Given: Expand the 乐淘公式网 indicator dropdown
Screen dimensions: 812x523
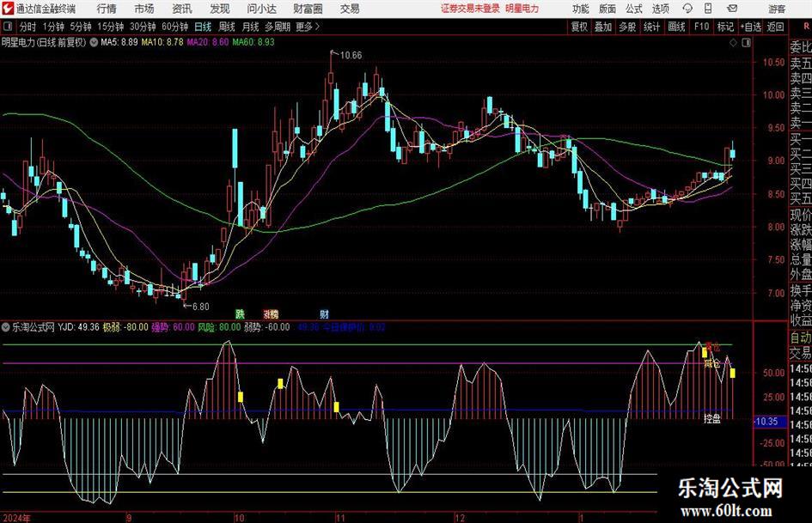Looking at the screenshot, I should point(6,327).
